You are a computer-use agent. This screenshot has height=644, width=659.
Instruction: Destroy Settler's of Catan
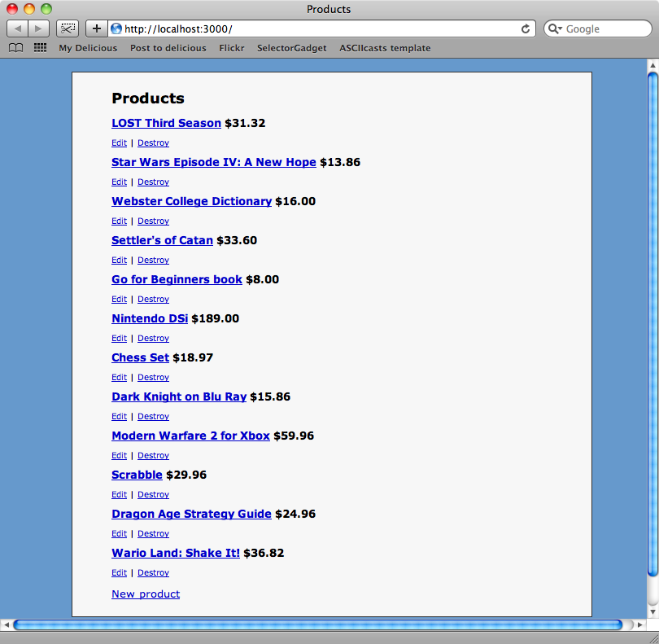(154, 260)
